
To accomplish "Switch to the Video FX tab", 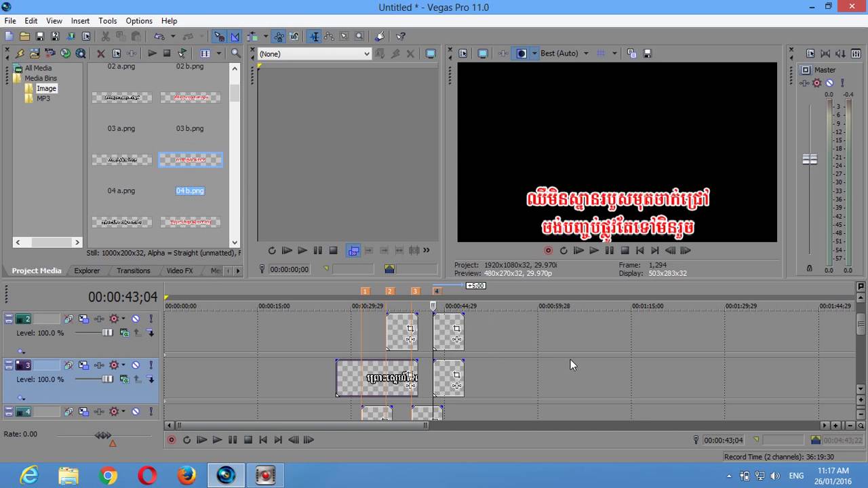I will coord(180,270).
